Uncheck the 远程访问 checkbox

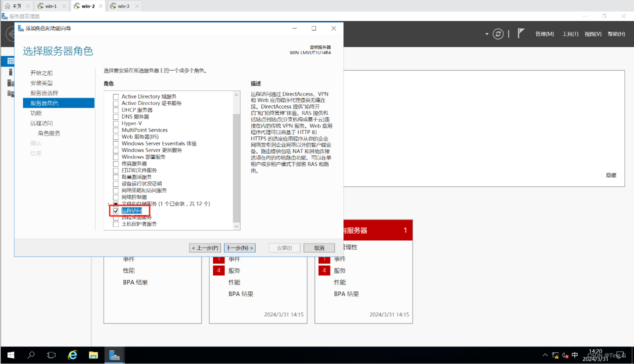tap(116, 211)
